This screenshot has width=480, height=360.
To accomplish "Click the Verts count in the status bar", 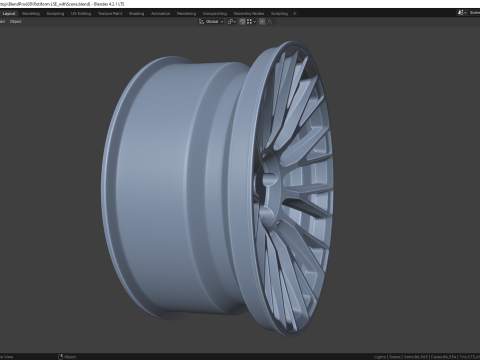I will click(x=415, y=357).
